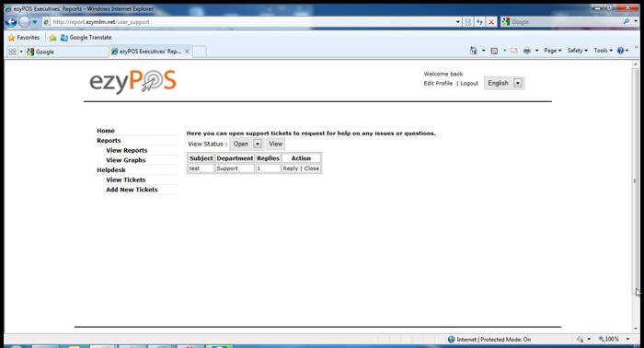The height and width of the screenshot is (348, 644).
Task: Click the Subject column header
Action: 201,158
